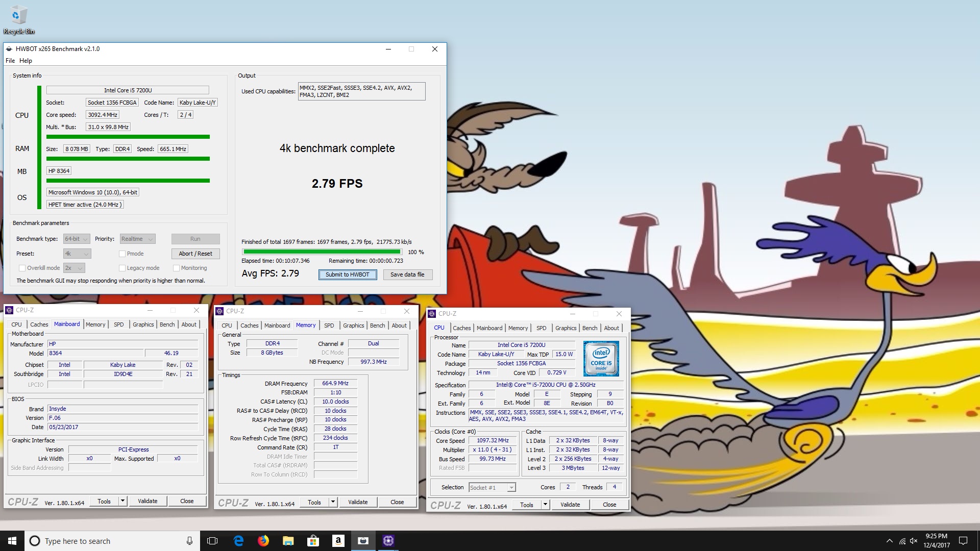This screenshot has height=551, width=980.
Task: Expand Tools arrow in CPU tab CPU-Z window
Action: point(545,505)
